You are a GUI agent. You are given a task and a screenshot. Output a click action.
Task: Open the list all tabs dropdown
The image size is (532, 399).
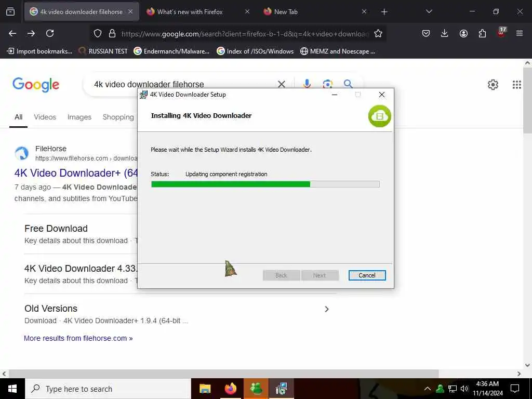[429, 11]
